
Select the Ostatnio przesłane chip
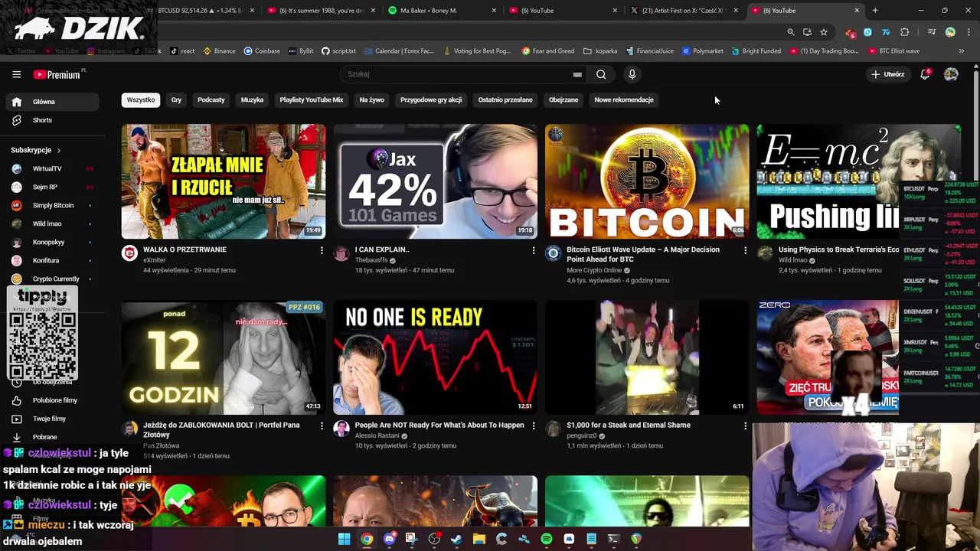(505, 99)
